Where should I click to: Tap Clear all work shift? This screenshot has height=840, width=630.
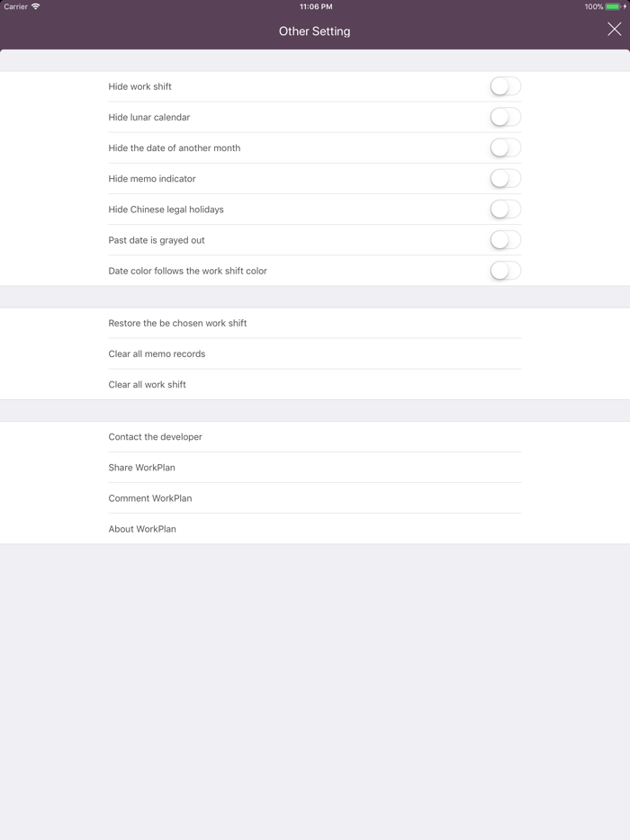(147, 384)
